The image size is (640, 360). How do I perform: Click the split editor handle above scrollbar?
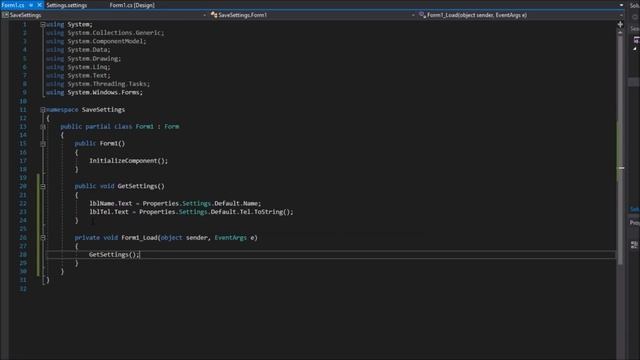620,24
